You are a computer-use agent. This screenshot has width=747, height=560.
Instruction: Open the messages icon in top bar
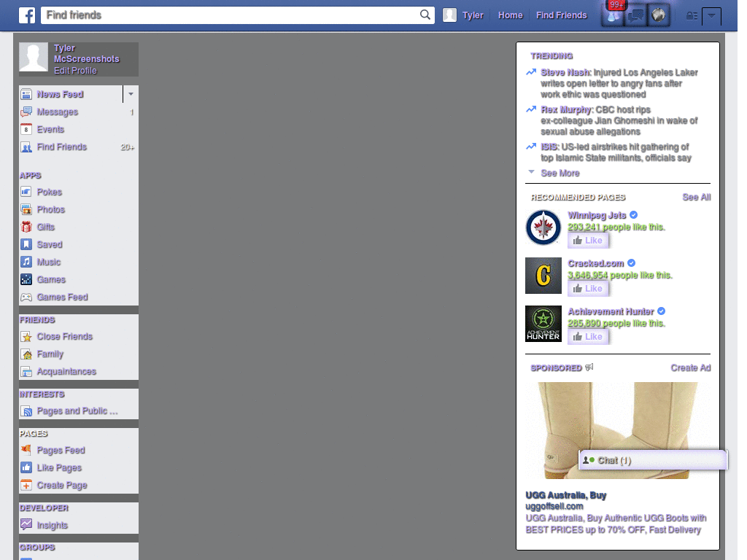coord(635,16)
